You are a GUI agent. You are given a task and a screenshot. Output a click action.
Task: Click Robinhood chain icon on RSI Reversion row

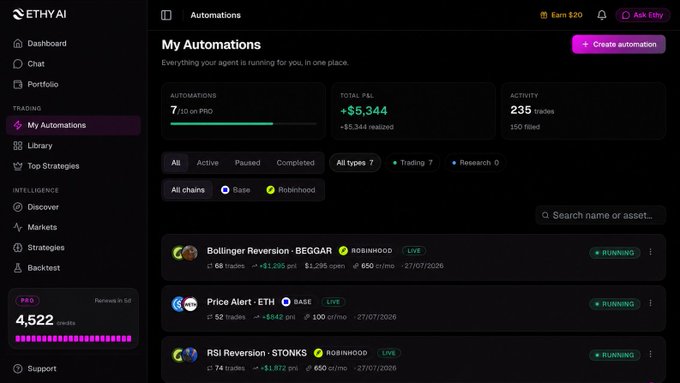pyautogui.click(x=318, y=353)
